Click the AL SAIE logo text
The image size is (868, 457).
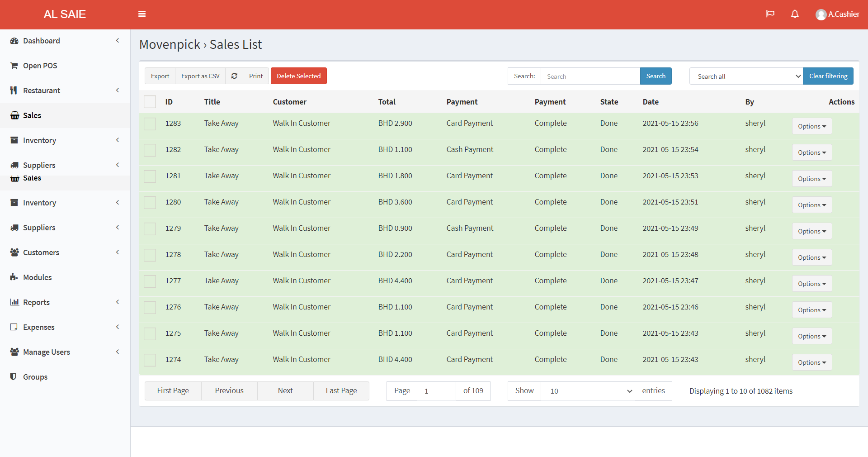[x=65, y=14]
